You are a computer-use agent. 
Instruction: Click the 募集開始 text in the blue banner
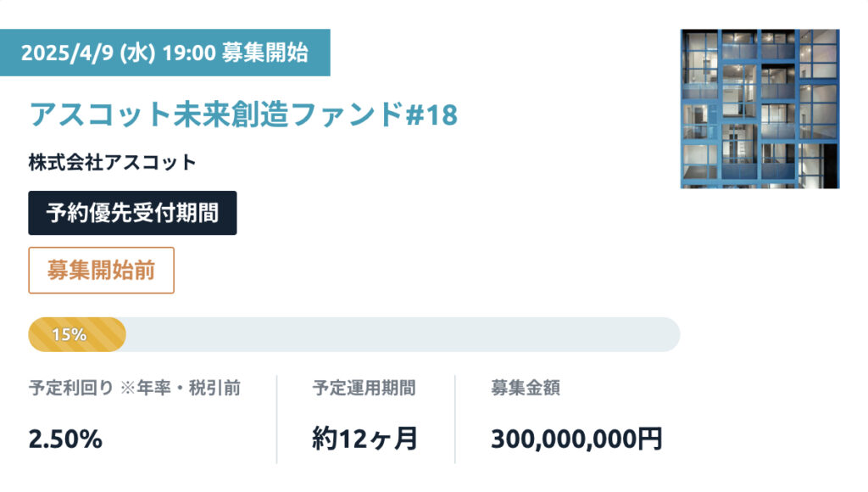click(264, 53)
